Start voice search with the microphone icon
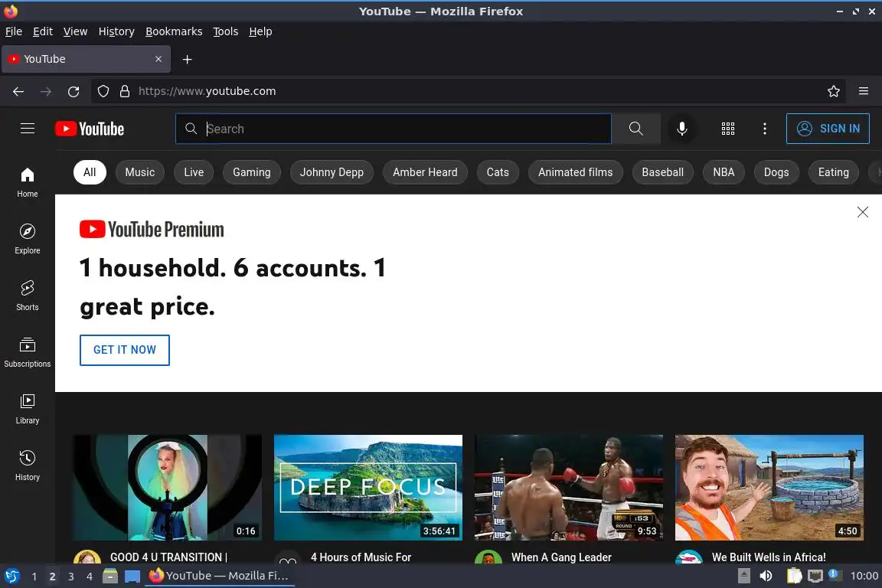Screen dimensions: 882x588 tap(681, 129)
